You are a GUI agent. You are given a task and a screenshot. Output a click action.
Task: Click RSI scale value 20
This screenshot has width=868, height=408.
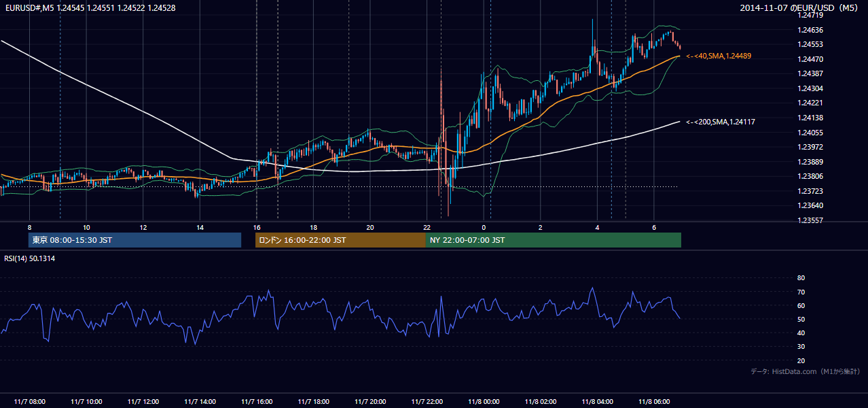(801, 360)
